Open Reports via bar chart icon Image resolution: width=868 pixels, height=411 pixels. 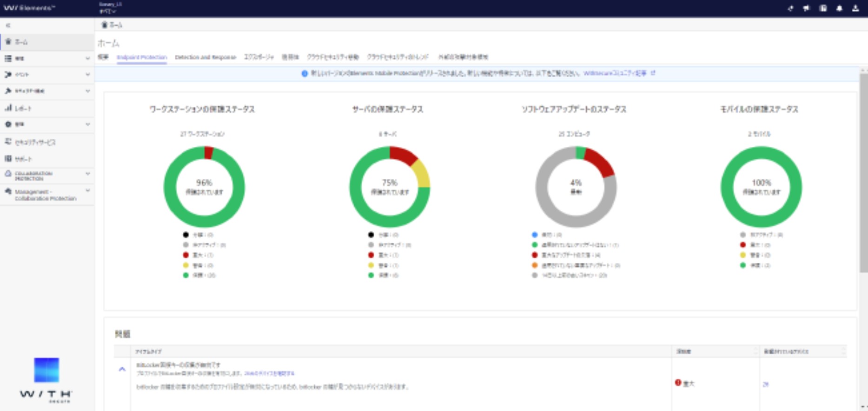click(8, 108)
